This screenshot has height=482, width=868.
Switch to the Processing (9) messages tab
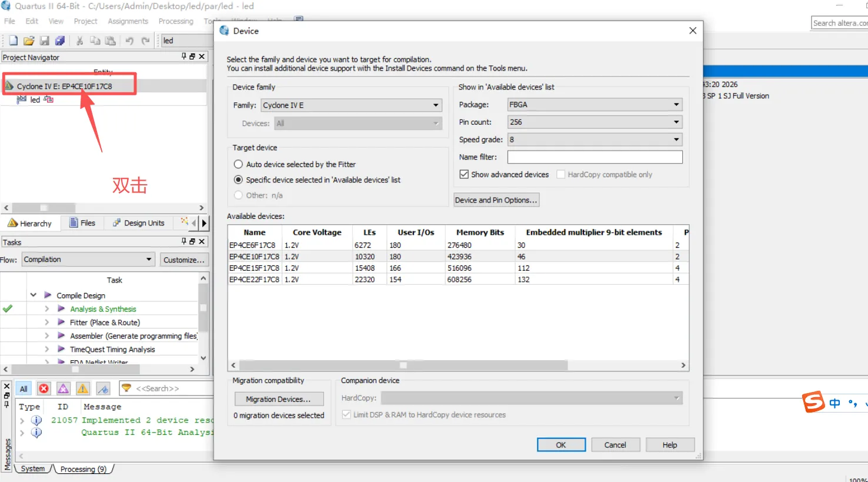click(83, 469)
